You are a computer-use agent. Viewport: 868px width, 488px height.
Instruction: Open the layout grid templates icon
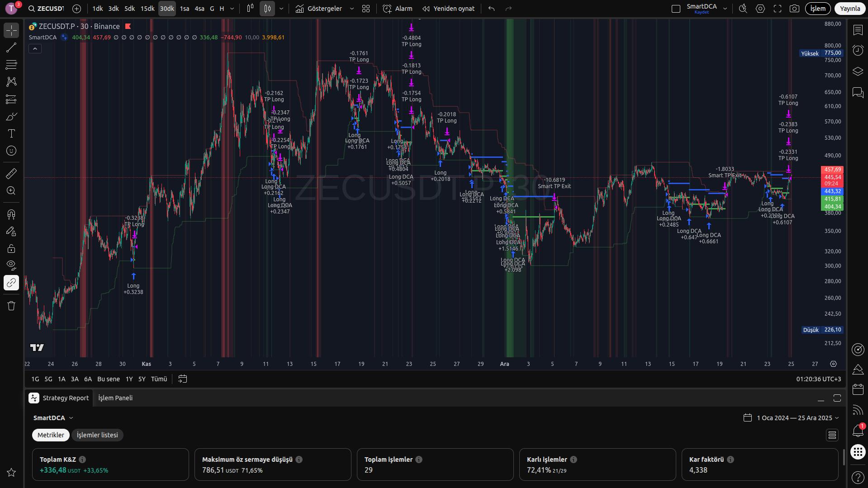coord(366,9)
